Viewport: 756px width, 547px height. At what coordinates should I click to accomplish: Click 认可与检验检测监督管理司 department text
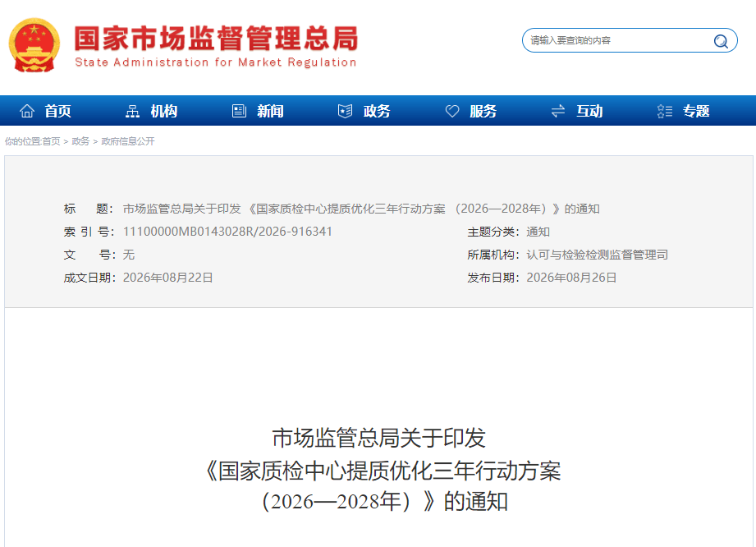point(598,255)
